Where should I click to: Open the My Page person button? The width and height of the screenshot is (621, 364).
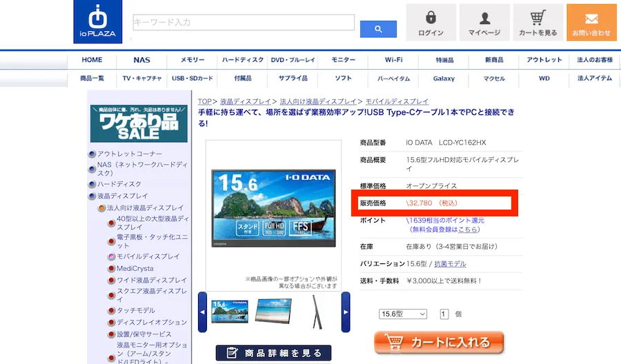484,23
